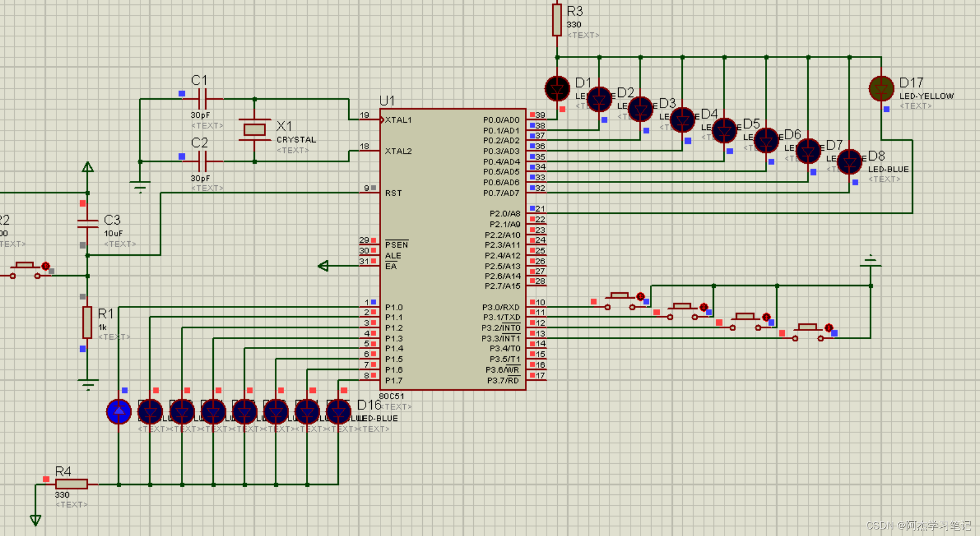The image size is (980, 536).
Task: Click the power terminal arrow above C3
Action: point(88,167)
